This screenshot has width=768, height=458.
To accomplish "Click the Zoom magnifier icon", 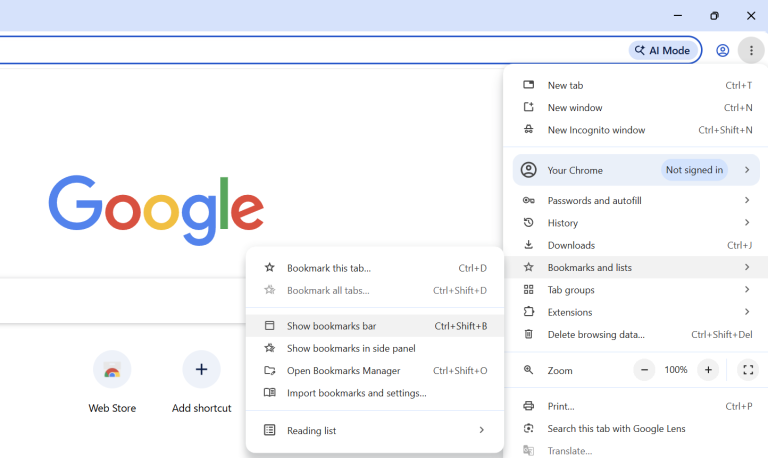I will click(x=528, y=370).
